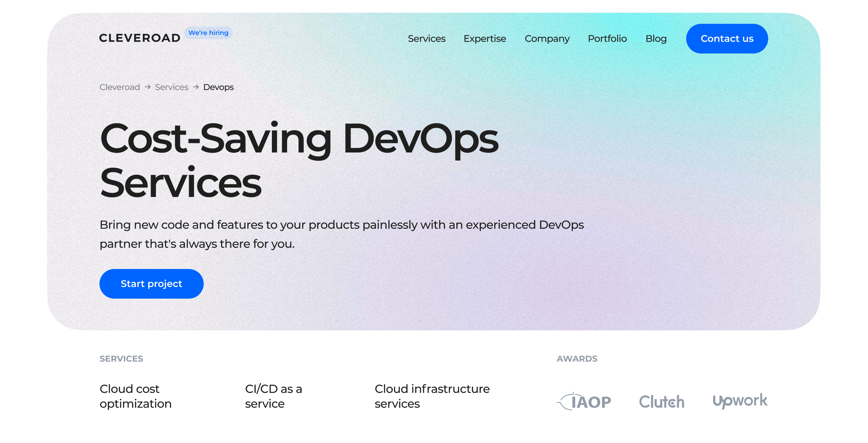Select Company from the top navigation

pos(547,38)
